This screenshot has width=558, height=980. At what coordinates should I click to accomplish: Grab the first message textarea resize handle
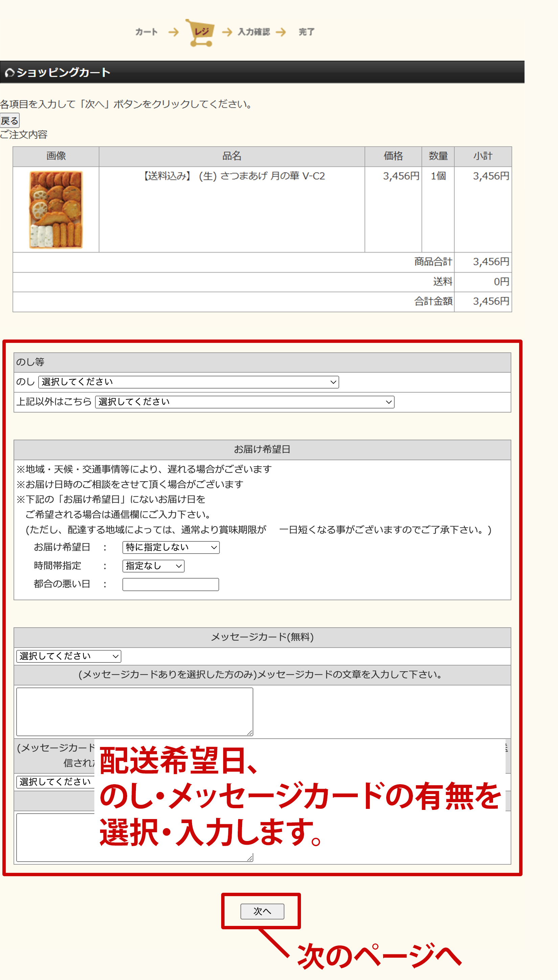(x=250, y=732)
